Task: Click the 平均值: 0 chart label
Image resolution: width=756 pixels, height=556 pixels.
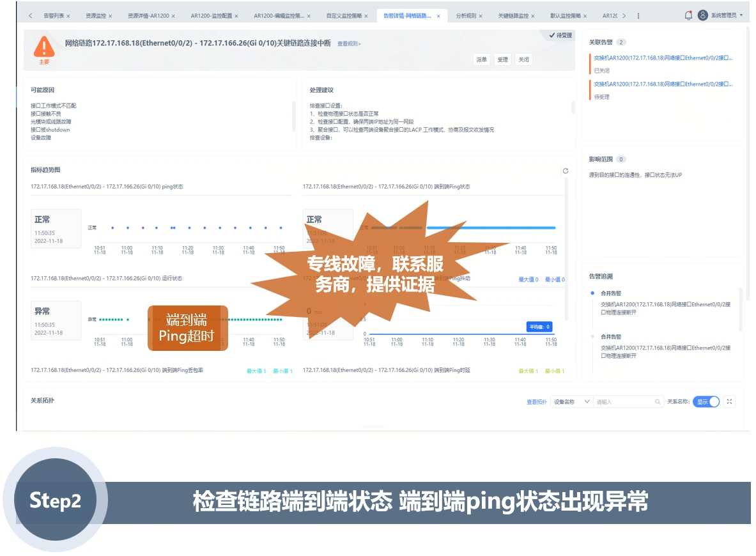Action: [539, 327]
